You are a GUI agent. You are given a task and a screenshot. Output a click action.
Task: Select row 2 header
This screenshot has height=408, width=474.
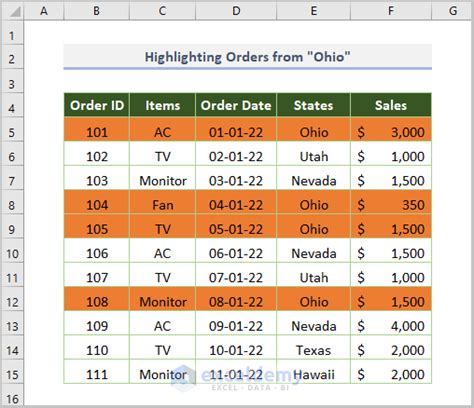tap(12, 57)
